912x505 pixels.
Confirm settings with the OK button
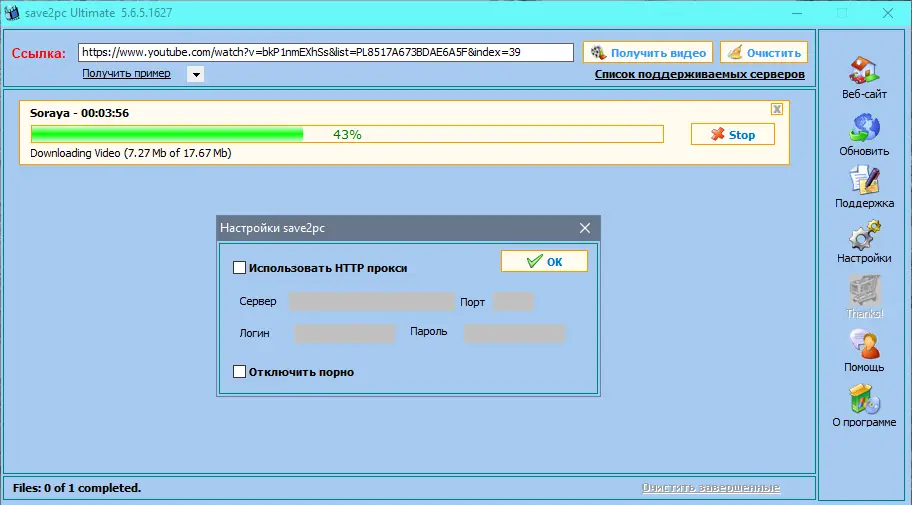(544, 261)
